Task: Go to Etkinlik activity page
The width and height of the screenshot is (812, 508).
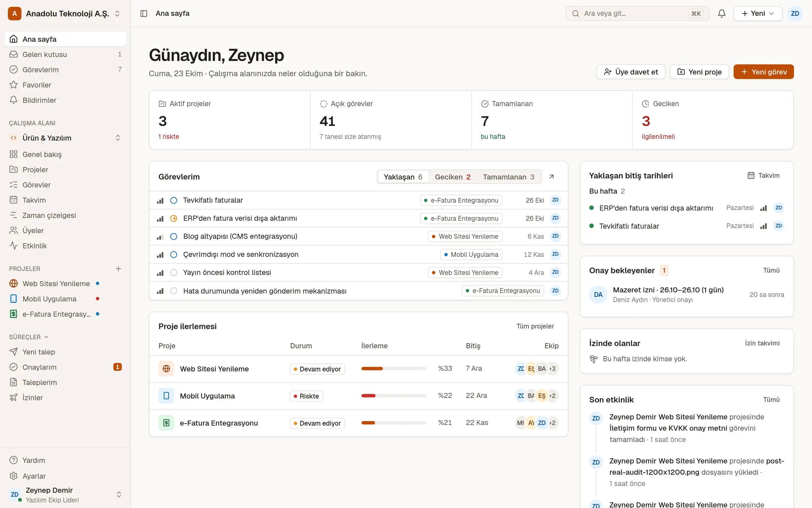Action: tap(65, 246)
